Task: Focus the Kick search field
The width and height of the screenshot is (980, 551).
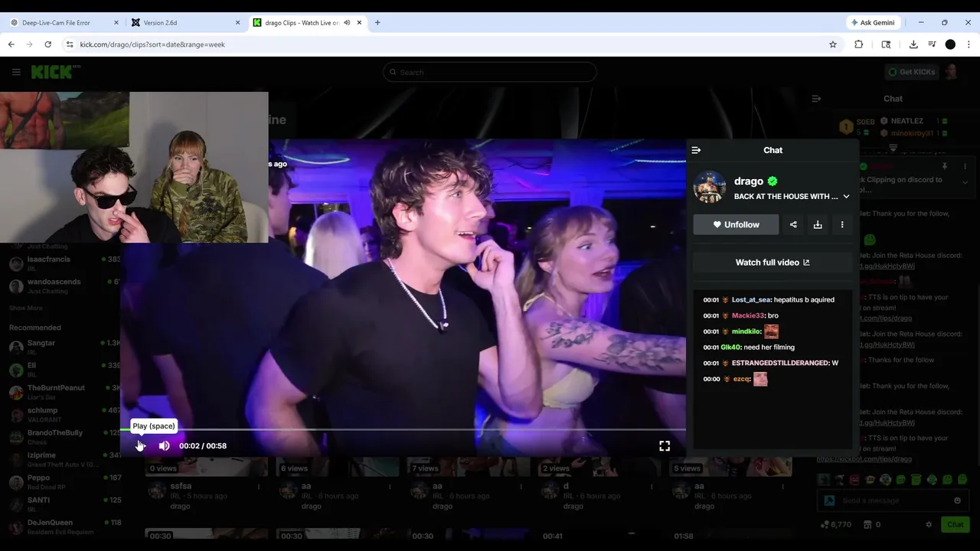Action: point(490,72)
